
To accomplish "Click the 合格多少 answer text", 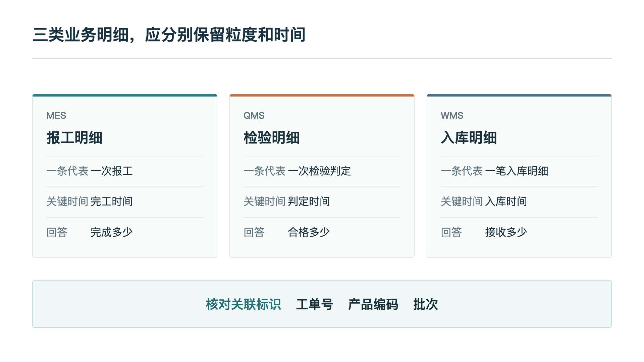I will pyautogui.click(x=309, y=232).
